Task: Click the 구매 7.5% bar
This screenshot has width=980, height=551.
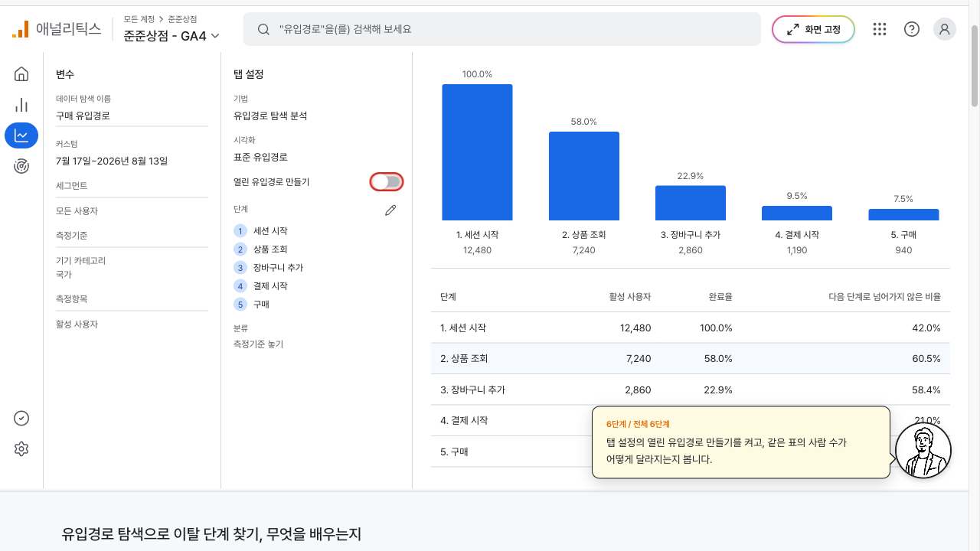Action: 903,214
